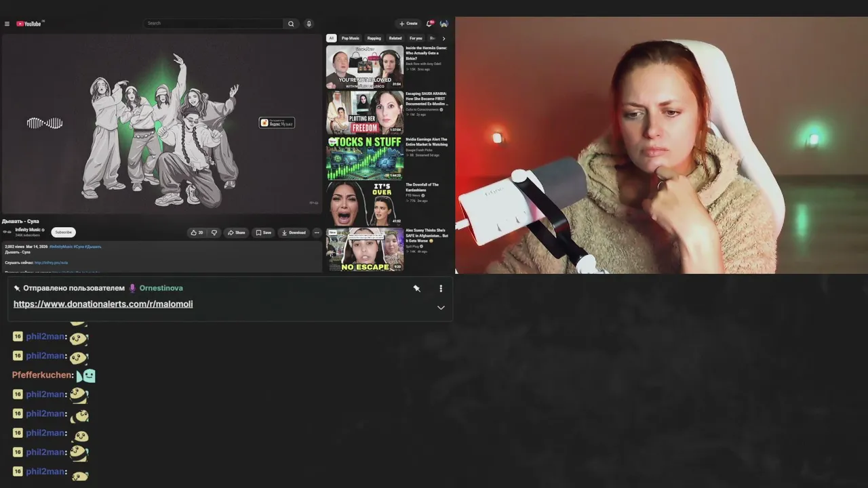Open 'Escaping SAUDI ARABIA' video title

point(427,99)
